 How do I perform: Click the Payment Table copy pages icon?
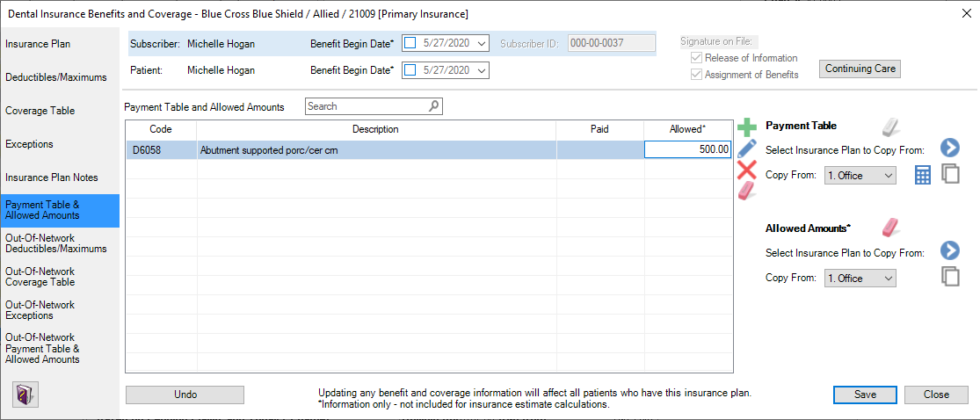(x=950, y=175)
